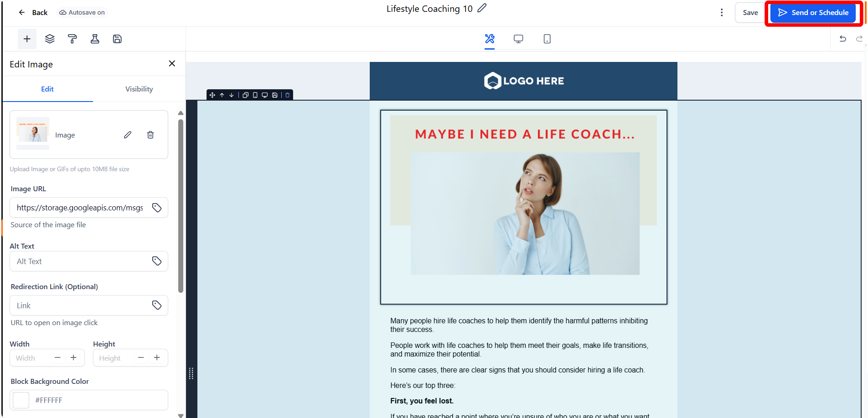Click the add element plus icon
Image resolution: width=868 pixels, height=418 pixels.
tap(27, 39)
